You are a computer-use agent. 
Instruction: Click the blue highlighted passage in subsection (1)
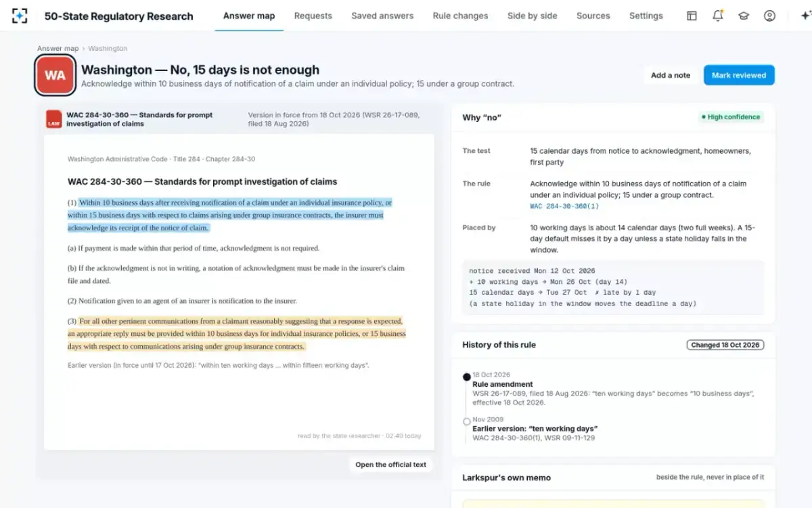click(x=230, y=215)
